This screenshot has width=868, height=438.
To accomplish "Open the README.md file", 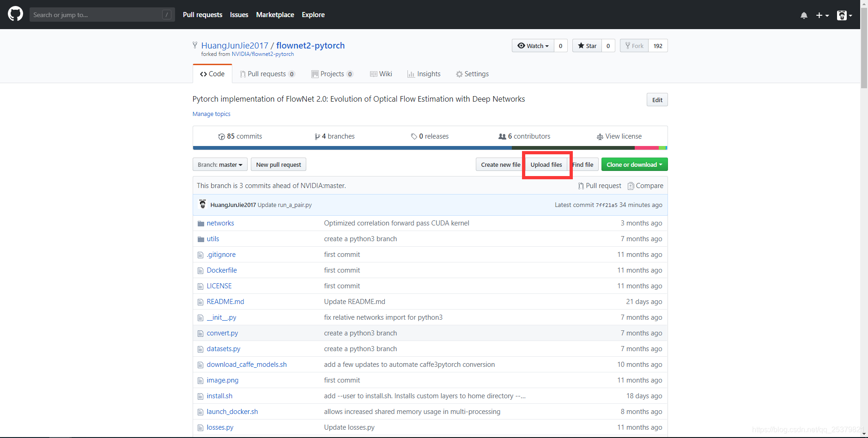I will (x=225, y=302).
